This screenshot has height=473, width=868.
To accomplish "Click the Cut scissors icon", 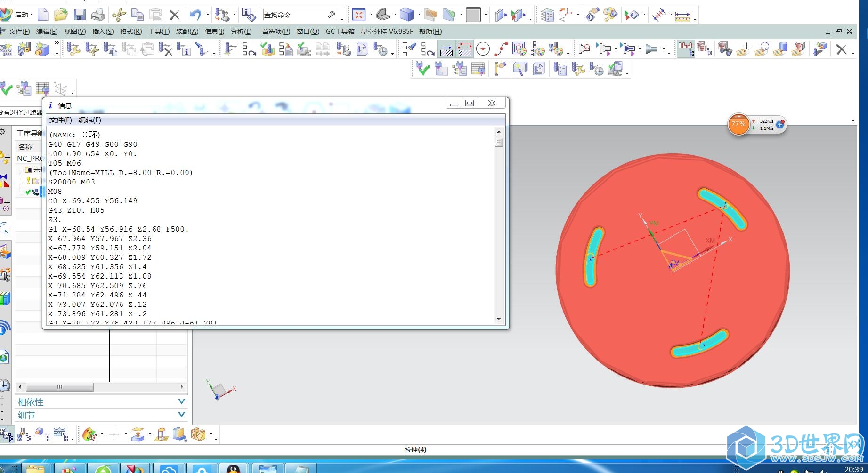I will tap(119, 15).
